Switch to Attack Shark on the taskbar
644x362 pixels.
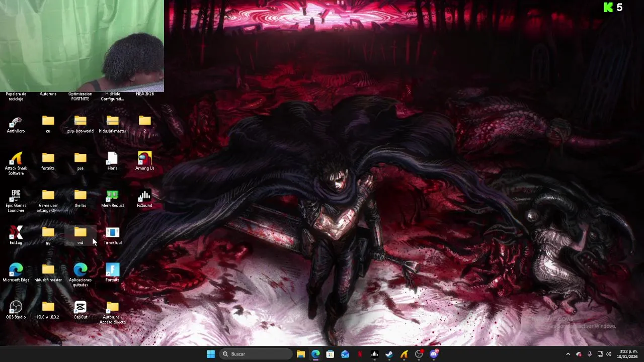[x=404, y=354]
